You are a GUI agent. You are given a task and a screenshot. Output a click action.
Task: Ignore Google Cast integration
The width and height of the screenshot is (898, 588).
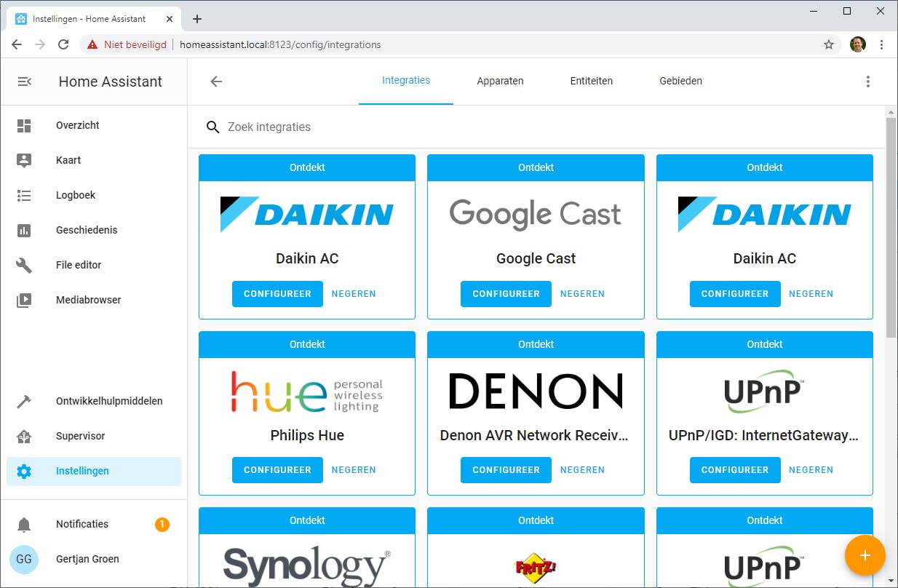(x=582, y=294)
